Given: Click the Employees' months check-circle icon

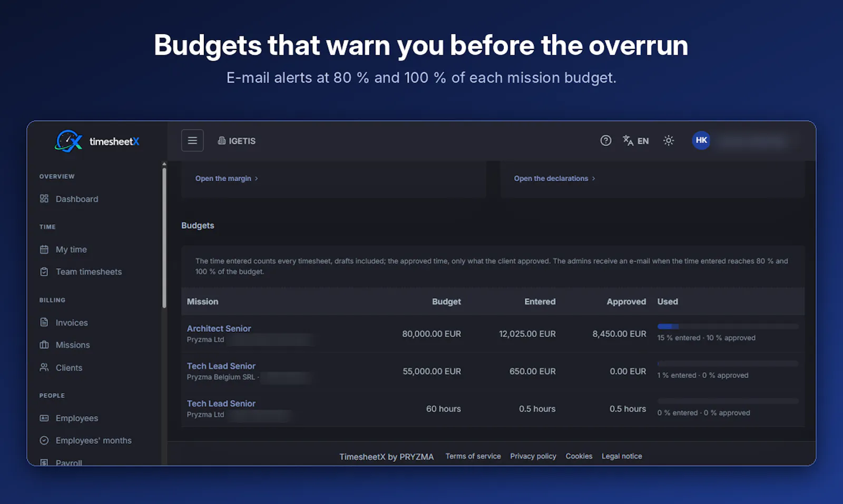Looking at the screenshot, I should point(44,440).
